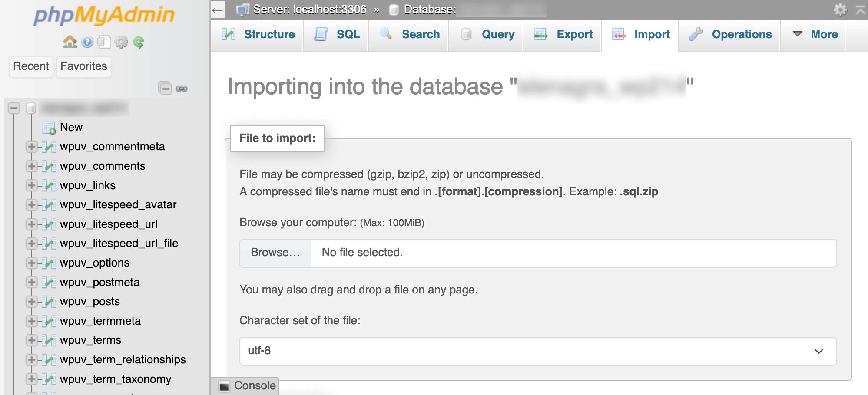Screen dimensions: 868x395
Task: Expand the wpuv_term_relationships table node
Action: point(31,360)
